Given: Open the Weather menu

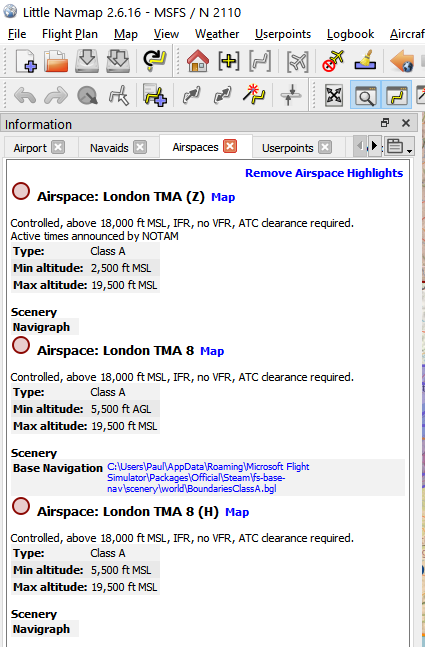Looking at the screenshot, I should click(x=217, y=34).
